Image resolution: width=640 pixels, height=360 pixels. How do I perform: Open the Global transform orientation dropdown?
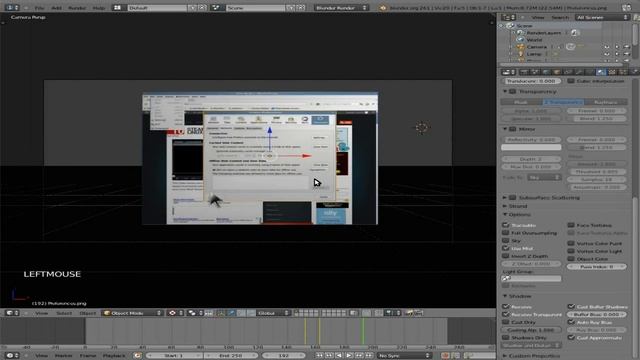tap(273, 313)
